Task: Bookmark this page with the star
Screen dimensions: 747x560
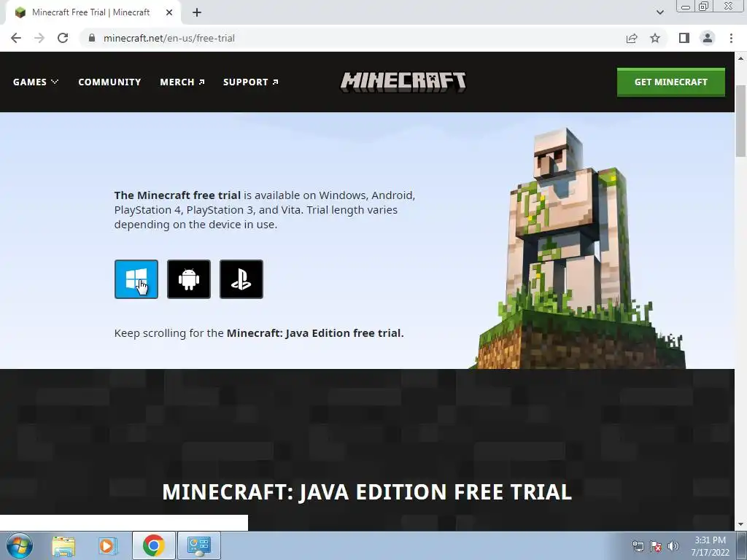Action: click(x=655, y=38)
